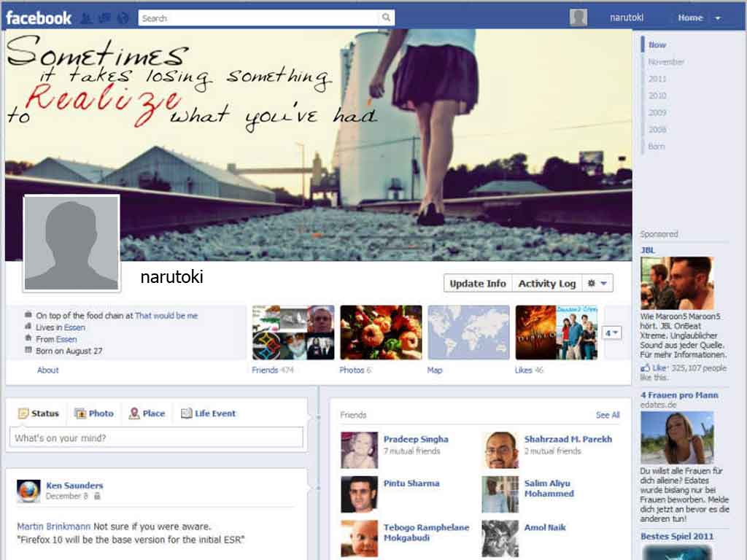Click the narutoki avatar in top bar
The width and height of the screenshot is (747, 560).
pos(578,18)
